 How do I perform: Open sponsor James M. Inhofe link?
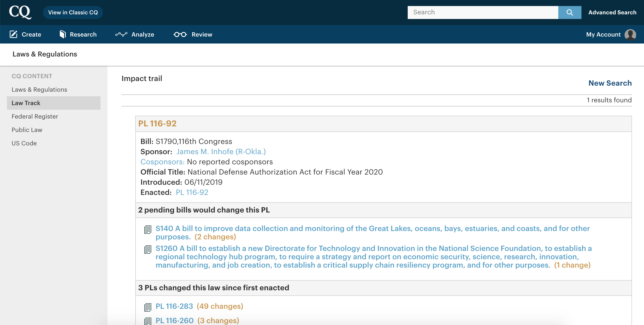[x=221, y=152]
